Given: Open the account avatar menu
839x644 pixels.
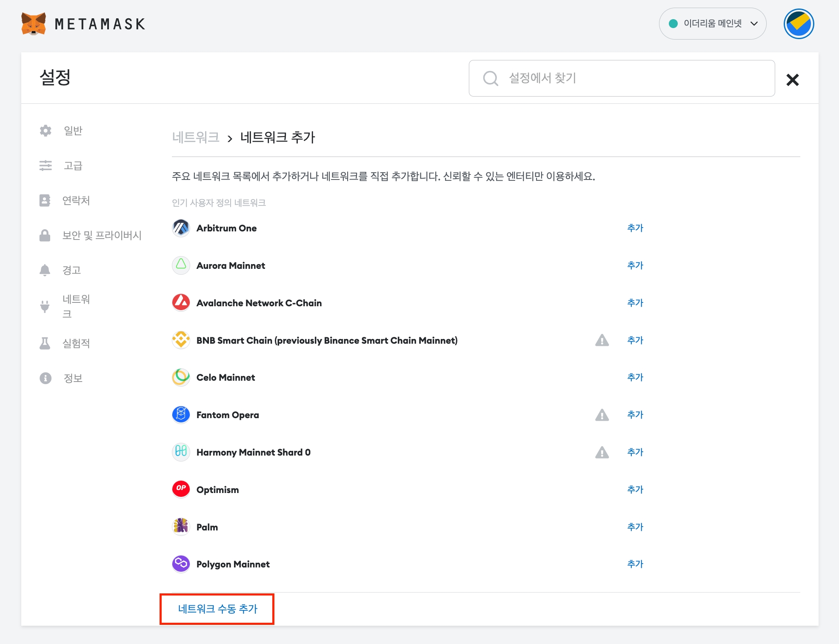Looking at the screenshot, I should tap(799, 24).
